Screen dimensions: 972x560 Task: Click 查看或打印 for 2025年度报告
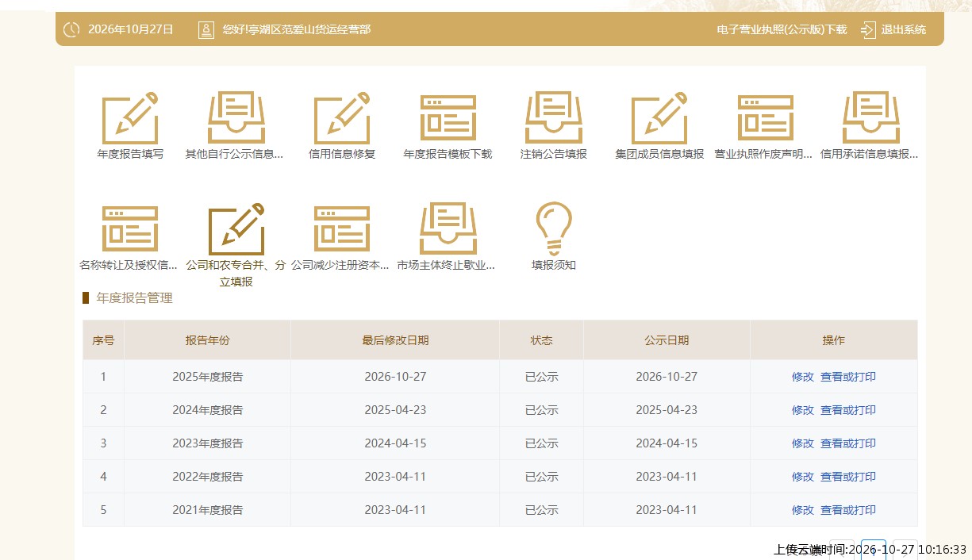click(848, 377)
